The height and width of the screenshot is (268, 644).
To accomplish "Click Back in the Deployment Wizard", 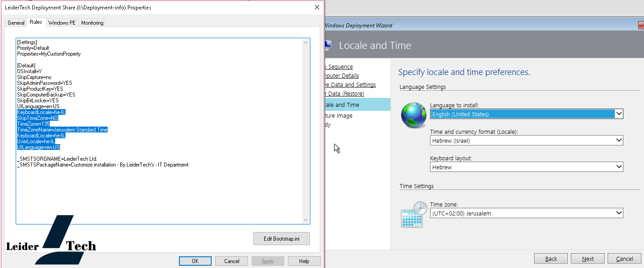I will (x=551, y=259).
